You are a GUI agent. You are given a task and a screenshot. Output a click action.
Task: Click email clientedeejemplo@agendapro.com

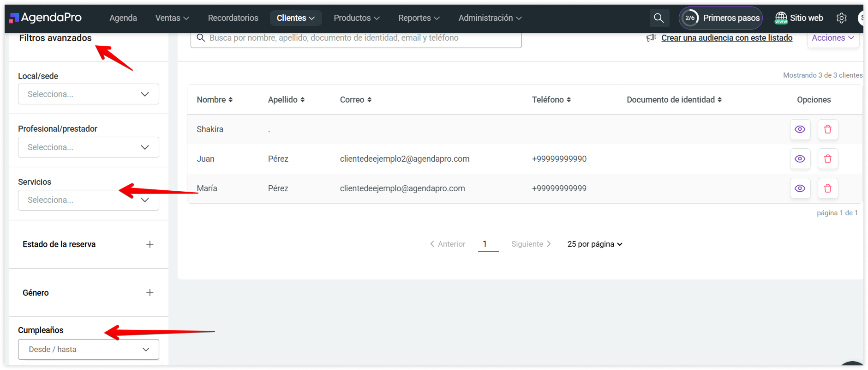(402, 188)
